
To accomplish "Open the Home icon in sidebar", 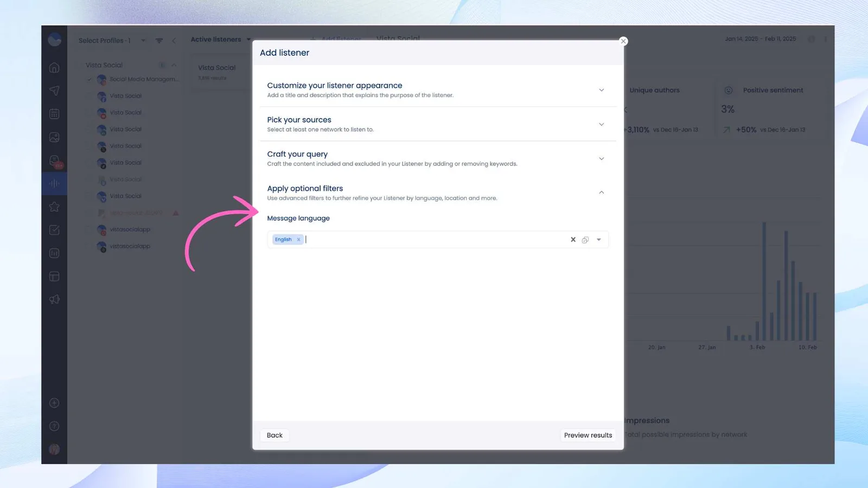I will click(54, 68).
